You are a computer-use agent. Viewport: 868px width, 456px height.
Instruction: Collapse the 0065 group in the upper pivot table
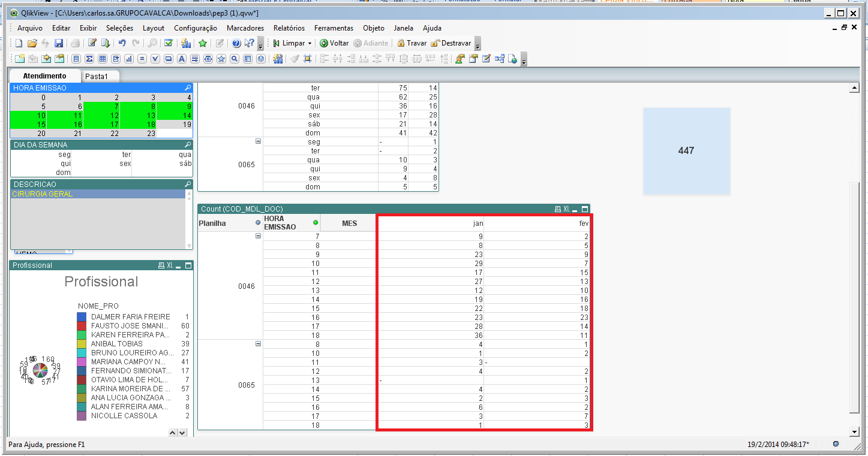[259, 141]
